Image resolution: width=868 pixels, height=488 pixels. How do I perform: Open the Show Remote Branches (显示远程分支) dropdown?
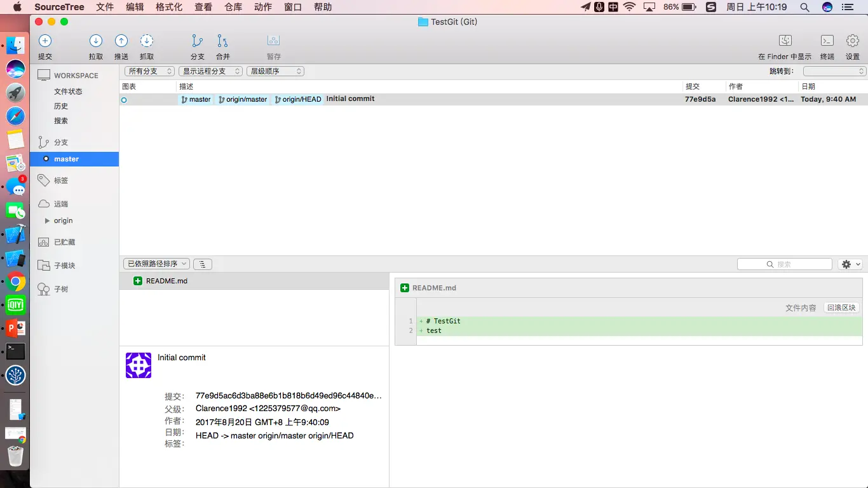210,71
